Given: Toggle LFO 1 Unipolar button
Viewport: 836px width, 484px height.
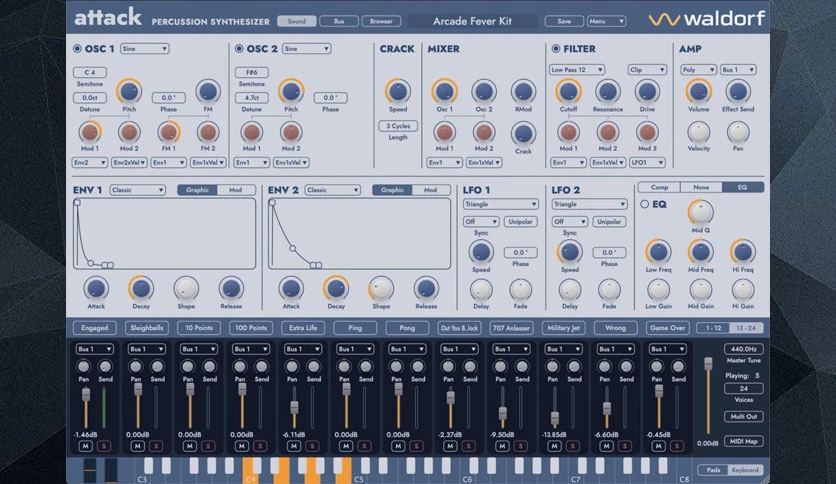Looking at the screenshot, I should [520, 222].
